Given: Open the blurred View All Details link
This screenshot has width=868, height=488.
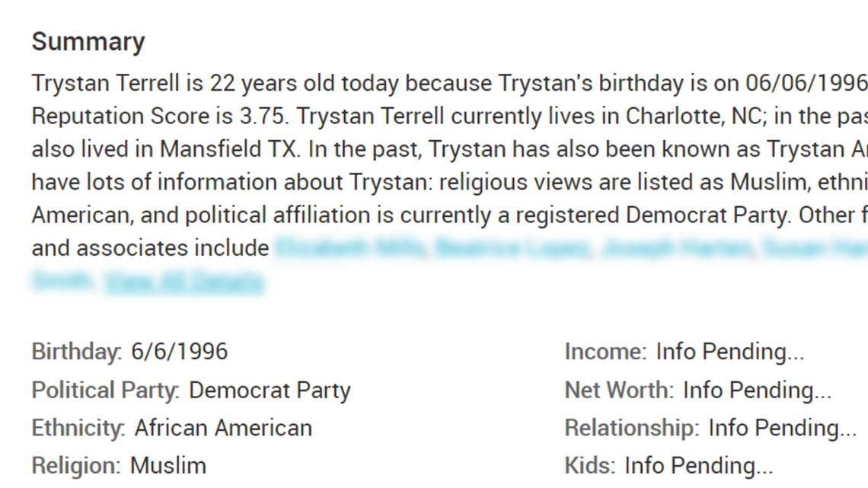Looking at the screenshot, I should click(184, 281).
